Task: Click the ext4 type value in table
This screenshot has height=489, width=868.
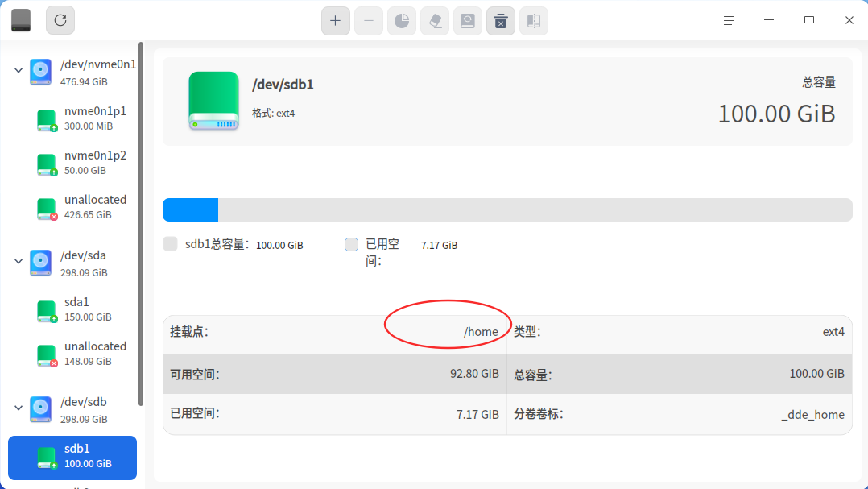Action: click(x=833, y=332)
